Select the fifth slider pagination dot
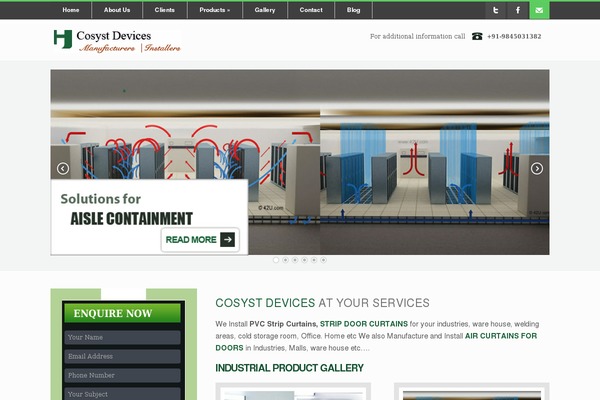The image size is (600, 400). (314, 260)
